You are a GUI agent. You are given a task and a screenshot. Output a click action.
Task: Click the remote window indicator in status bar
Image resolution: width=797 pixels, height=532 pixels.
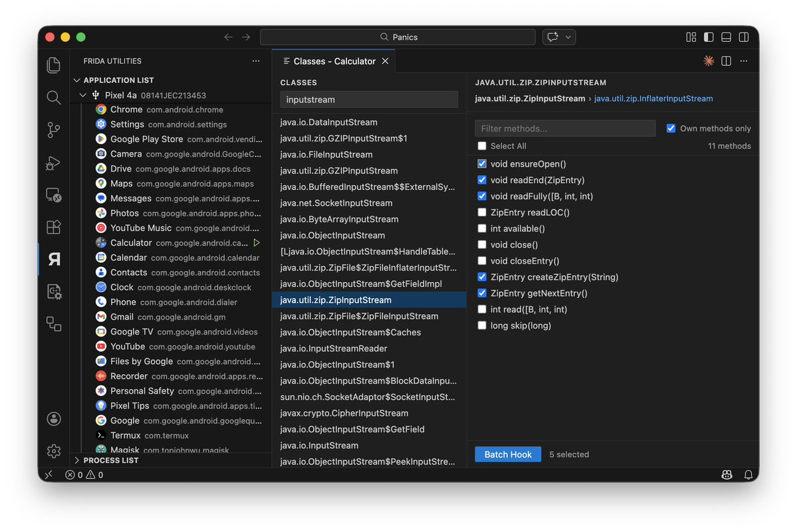[49, 475]
